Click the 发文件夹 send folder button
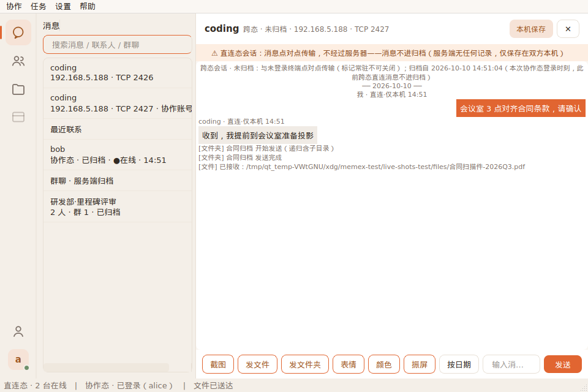588x392 pixels. click(x=305, y=364)
